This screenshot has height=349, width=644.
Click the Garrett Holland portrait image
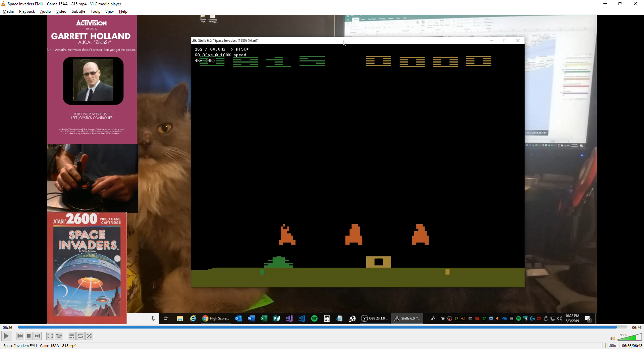93,81
